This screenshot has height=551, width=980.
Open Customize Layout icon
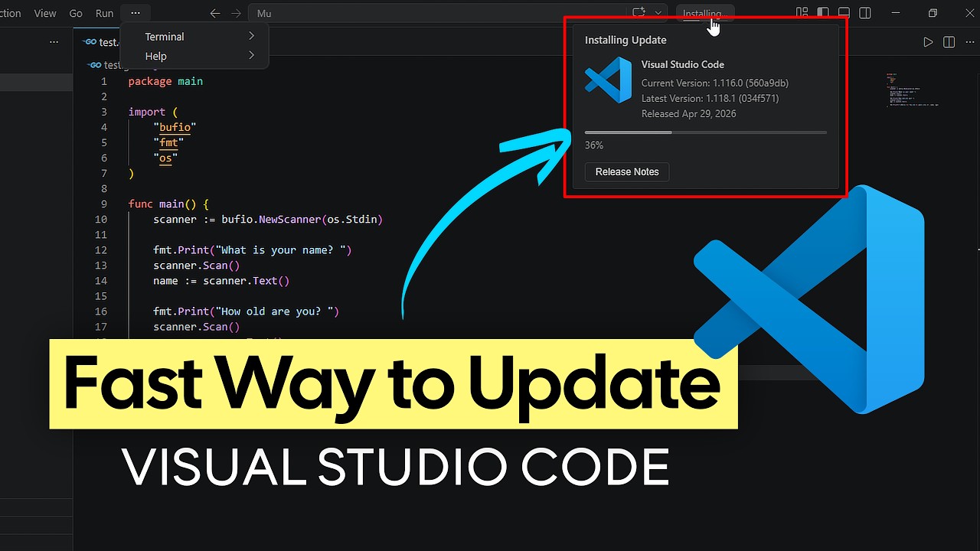(x=802, y=13)
